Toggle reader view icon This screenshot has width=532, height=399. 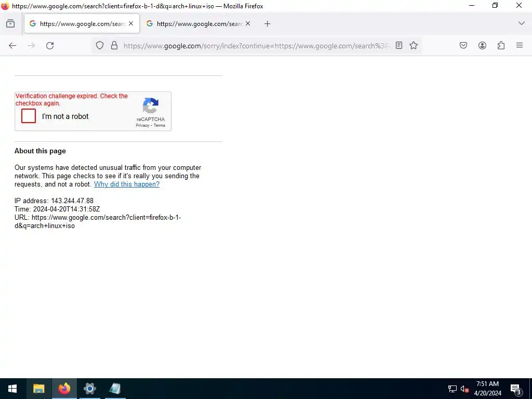pyautogui.click(x=399, y=46)
